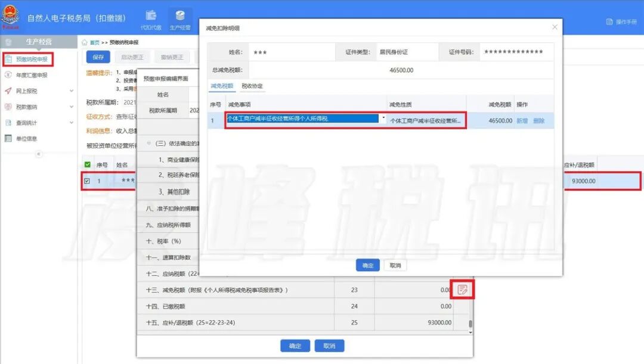Viewport: 644px width, 364px height.
Task: Click 取消 in the 预缴申报编辑界面 dialog
Action: point(329,346)
